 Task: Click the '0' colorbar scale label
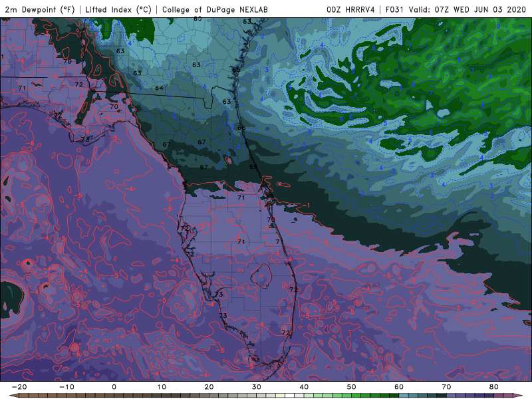[114, 387]
